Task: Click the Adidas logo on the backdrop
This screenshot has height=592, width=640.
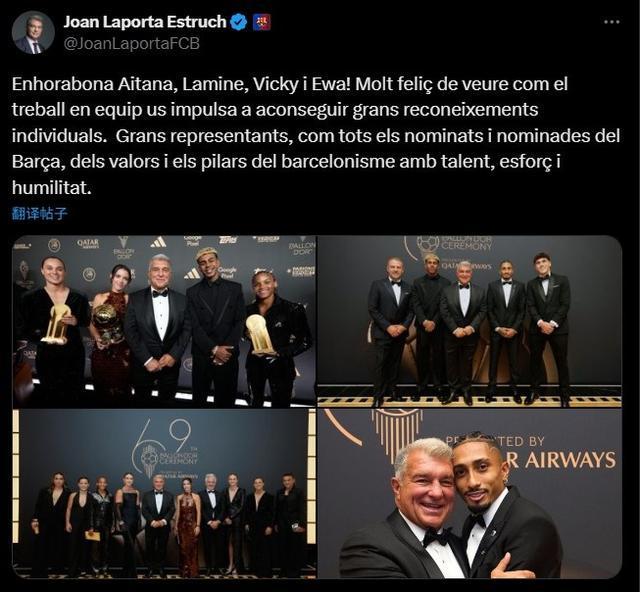Action: pyautogui.click(x=158, y=243)
